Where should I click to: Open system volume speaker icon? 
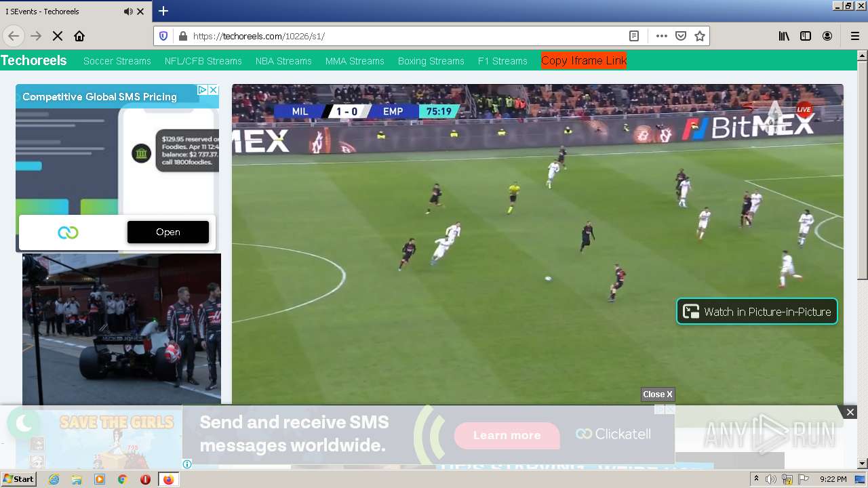[771, 479]
